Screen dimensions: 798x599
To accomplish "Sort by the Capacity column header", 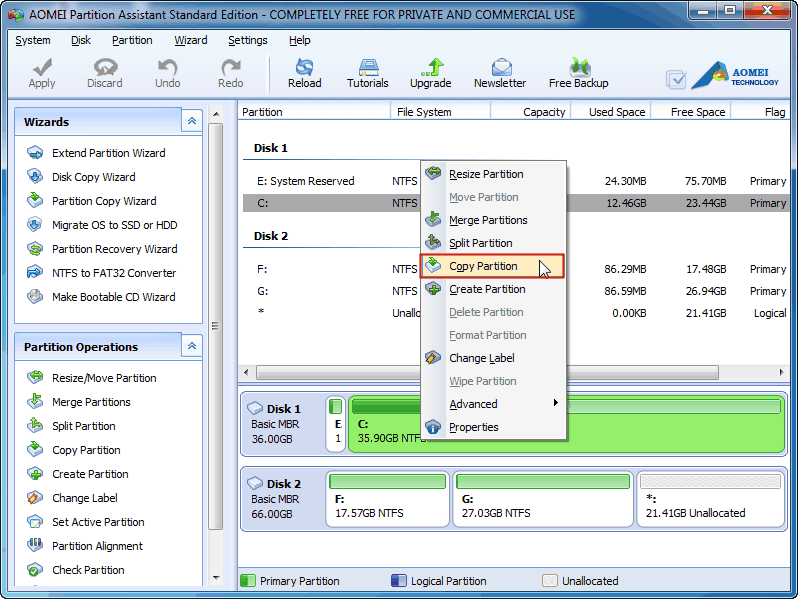I will tap(531, 112).
